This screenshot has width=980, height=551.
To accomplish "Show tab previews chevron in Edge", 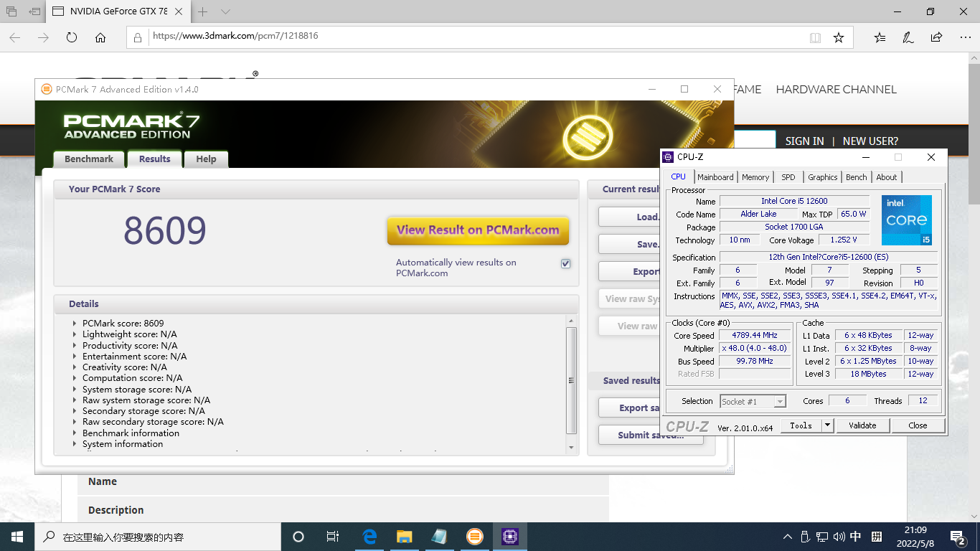I will click(225, 11).
